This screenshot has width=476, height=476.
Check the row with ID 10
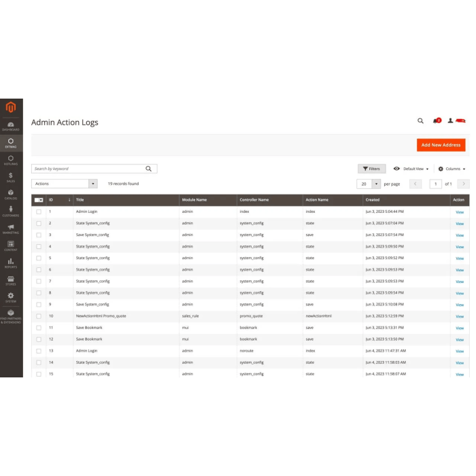(x=39, y=316)
